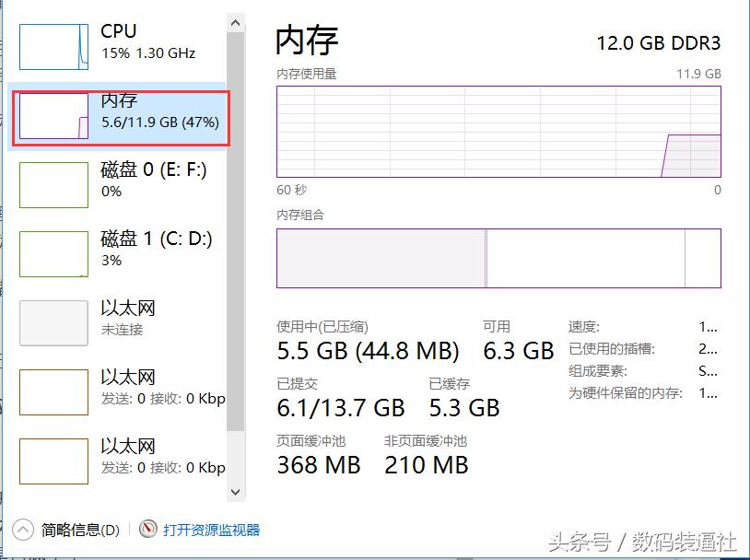Click the sidebar vertical scrollbar thumb
This screenshot has height=560, width=750.
point(236,230)
